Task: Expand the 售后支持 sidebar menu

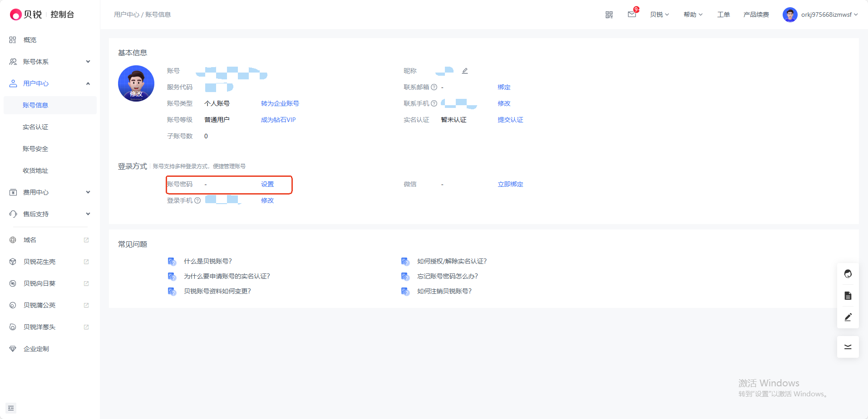Action: click(50, 214)
